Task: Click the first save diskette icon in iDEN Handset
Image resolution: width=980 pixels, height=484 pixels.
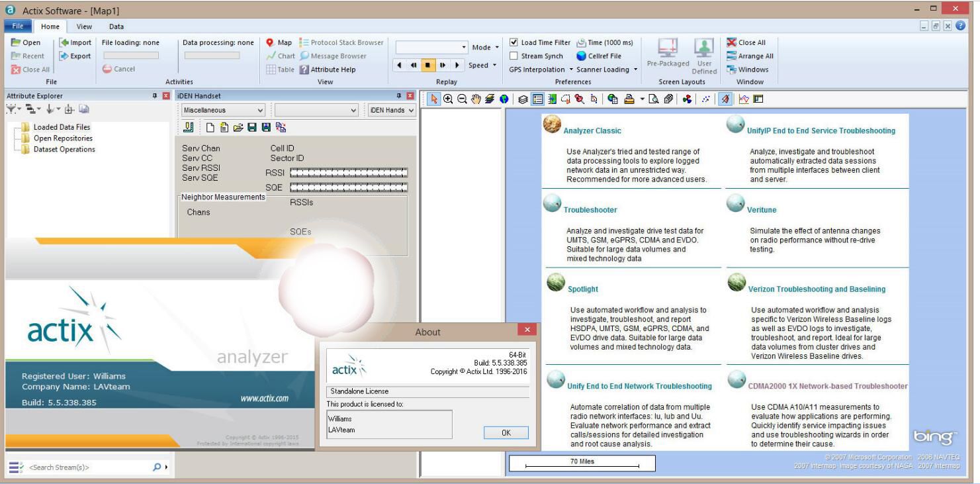Action: tap(251, 128)
